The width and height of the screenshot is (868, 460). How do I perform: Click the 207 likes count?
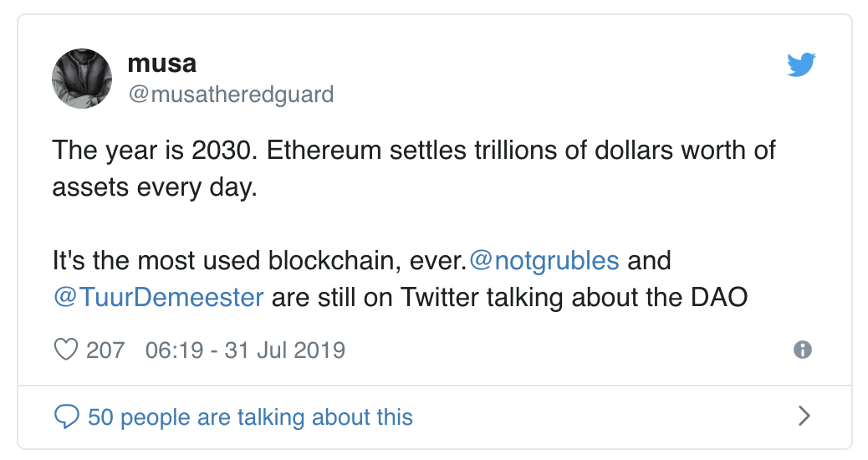(105, 350)
